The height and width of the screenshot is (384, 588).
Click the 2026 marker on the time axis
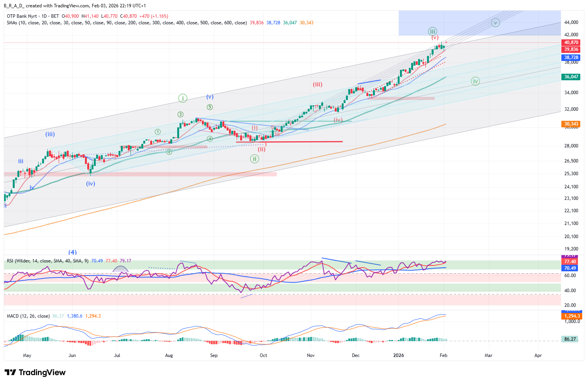tap(398, 355)
